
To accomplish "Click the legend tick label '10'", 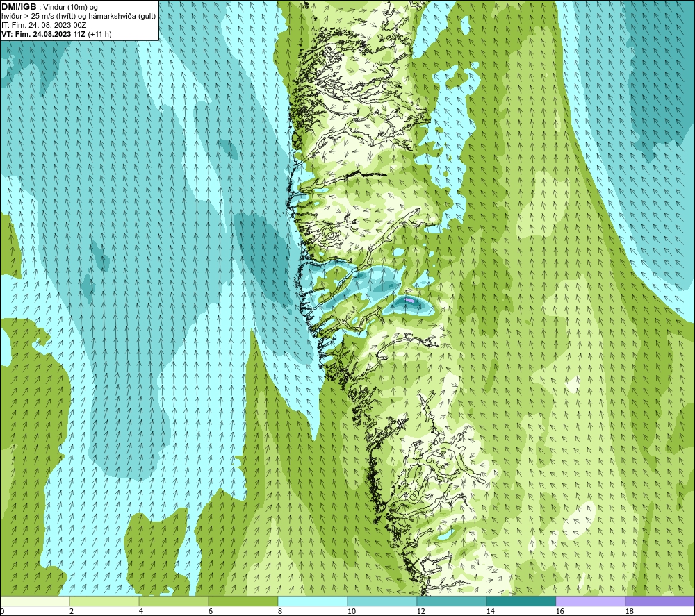I will tap(351, 611).
